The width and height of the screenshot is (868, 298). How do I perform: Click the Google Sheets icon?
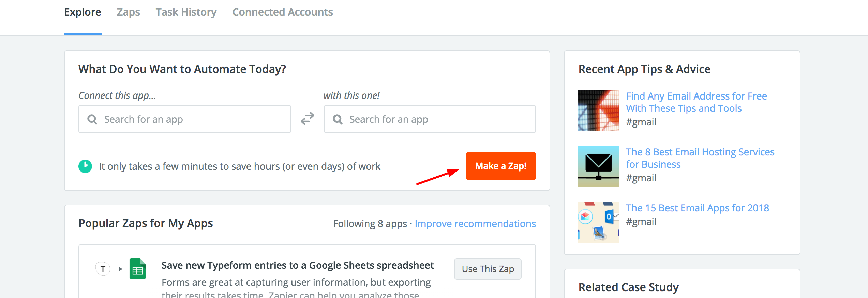[x=138, y=269]
